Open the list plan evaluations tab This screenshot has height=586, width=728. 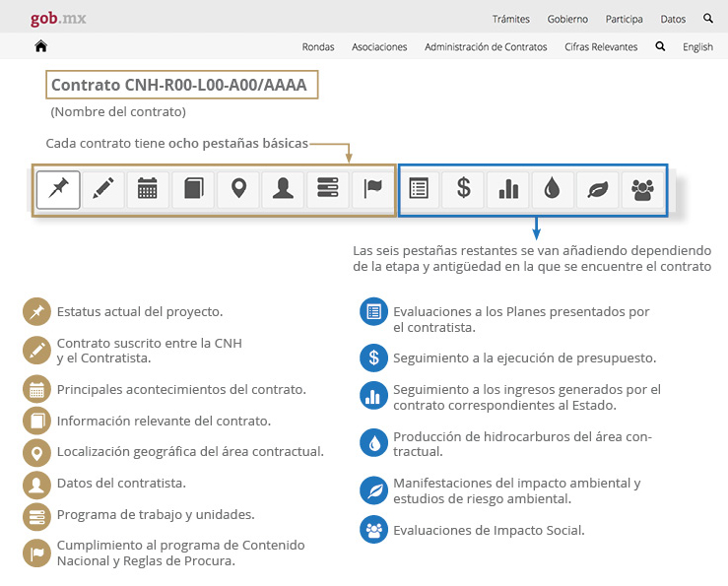(419, 189)
